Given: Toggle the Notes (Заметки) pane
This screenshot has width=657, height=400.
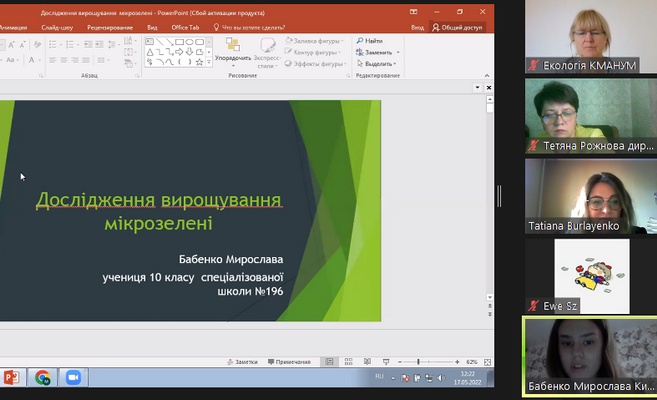Looking at the screenshot, I should point(242,362).
